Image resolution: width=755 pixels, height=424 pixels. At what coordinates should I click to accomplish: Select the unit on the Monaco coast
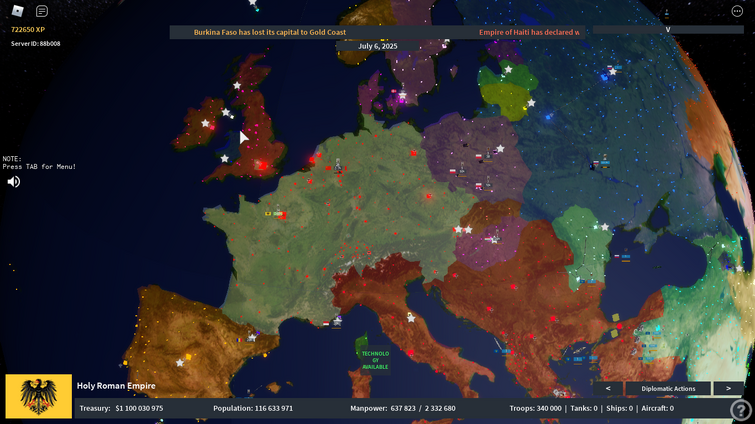point(337,321)
